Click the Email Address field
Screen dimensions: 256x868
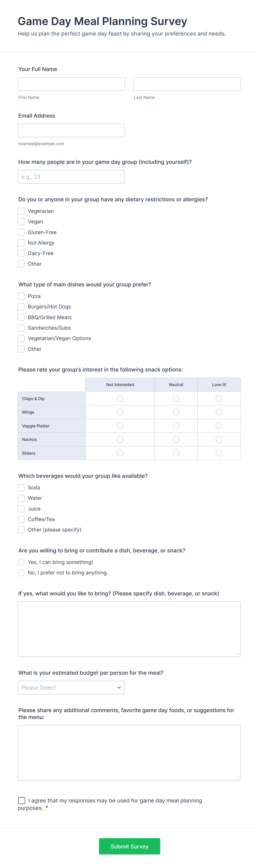tap(71, 131)
